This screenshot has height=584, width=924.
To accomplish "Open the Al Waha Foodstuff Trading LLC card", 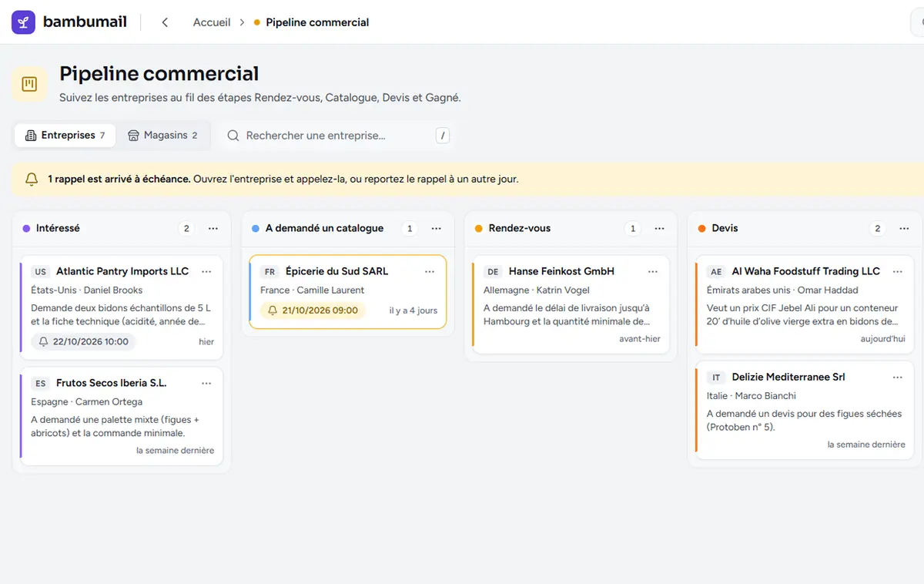I will [x=805, y=304].
